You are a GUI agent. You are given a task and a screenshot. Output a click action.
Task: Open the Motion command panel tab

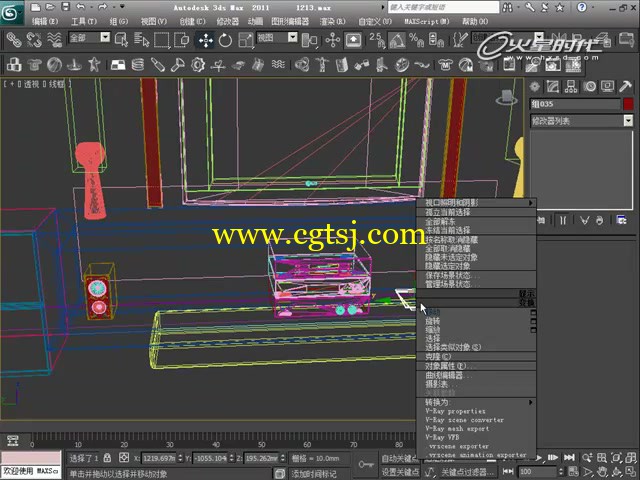point(589,86)
